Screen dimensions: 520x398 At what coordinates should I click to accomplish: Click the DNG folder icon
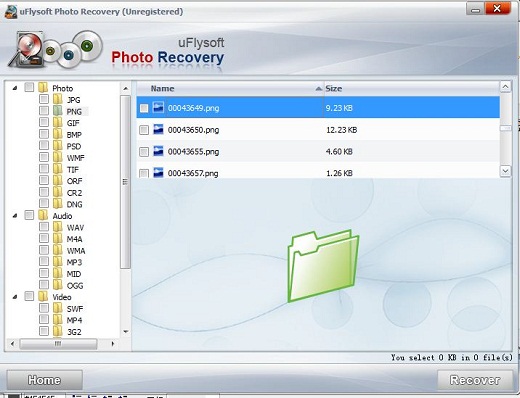click(58, 203)
